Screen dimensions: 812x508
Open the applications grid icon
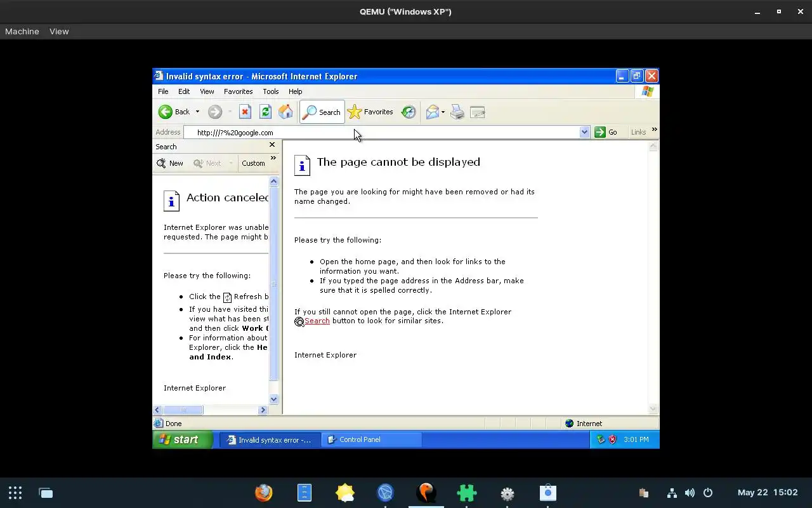[15, 493]
